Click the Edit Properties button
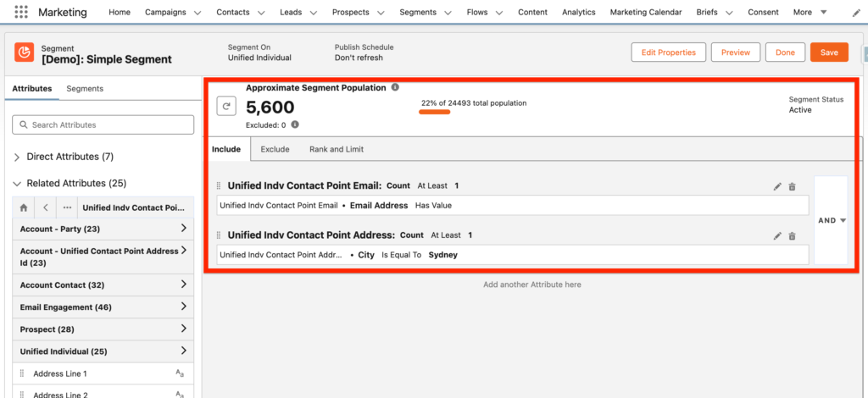This screenshot has height=398, width=868. click(668, 53)
